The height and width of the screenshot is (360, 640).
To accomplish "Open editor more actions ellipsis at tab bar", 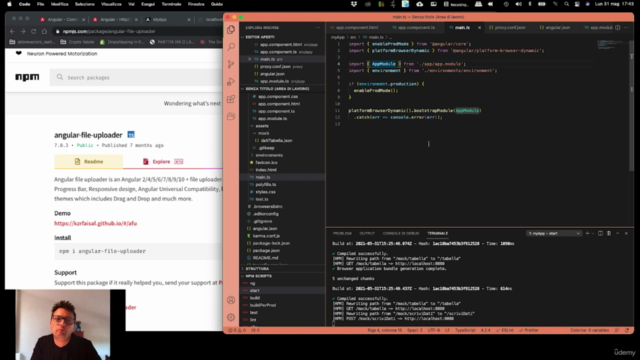I will (627, 28).
